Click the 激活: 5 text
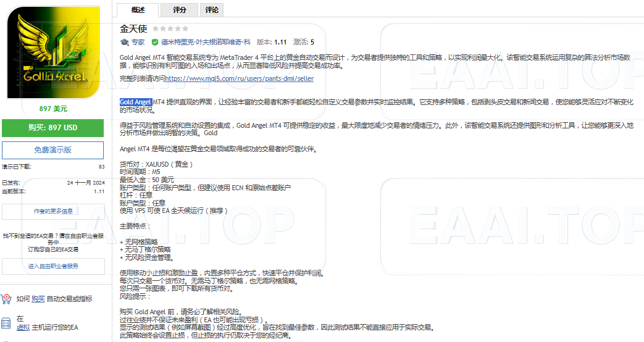 click(x=304, y=42)
